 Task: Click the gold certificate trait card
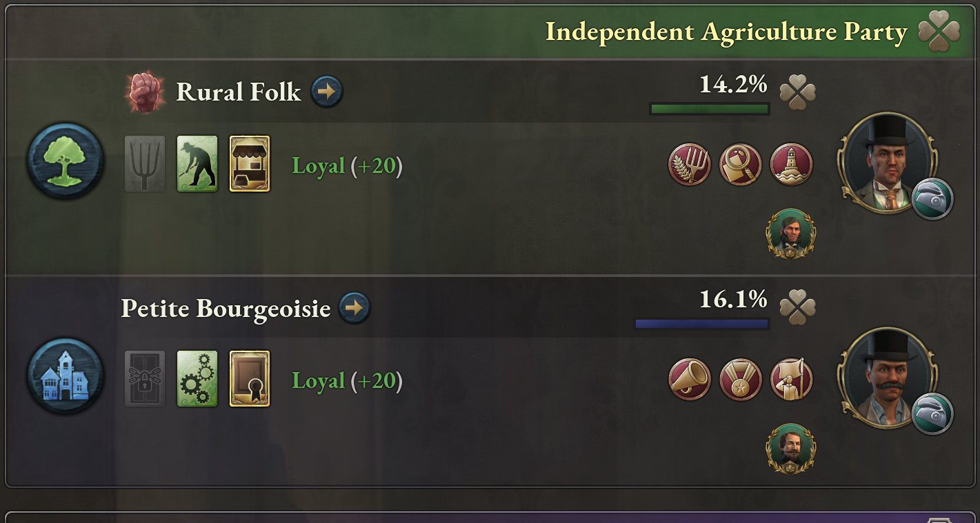pos(250,378)
